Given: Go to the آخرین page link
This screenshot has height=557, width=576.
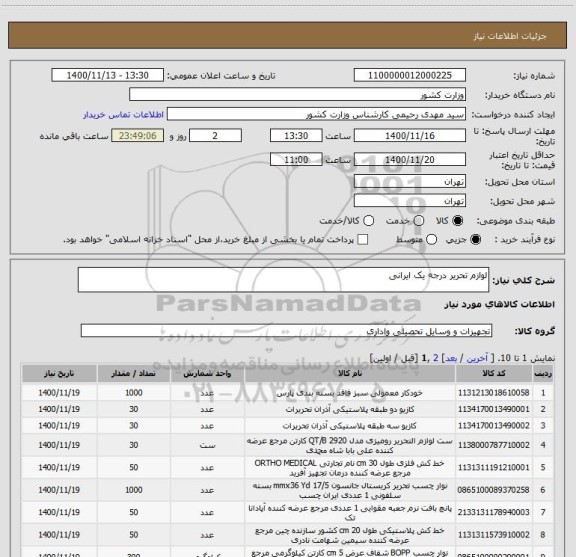Looking at the screenshot, I should (x=477, y=358).
